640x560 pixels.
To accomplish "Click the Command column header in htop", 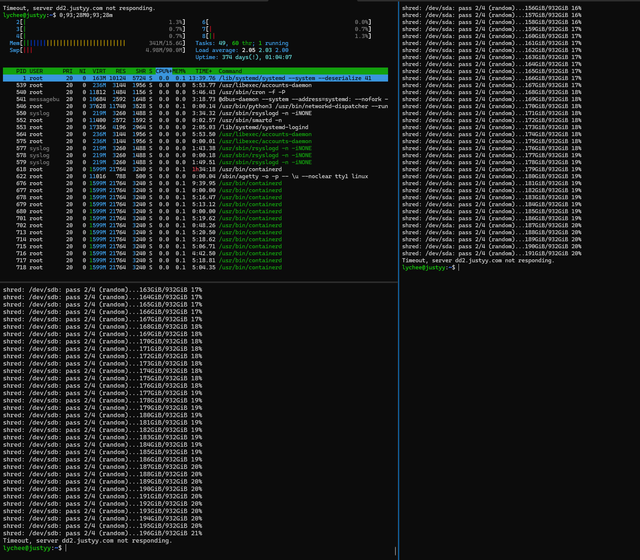I will pyautogui.click(x=230, y=71).
